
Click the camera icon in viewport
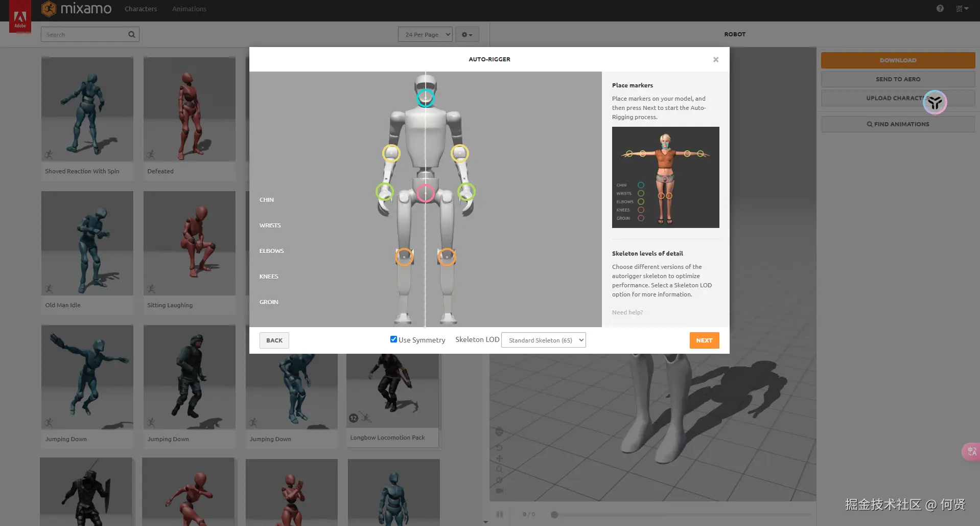(499, 491)
